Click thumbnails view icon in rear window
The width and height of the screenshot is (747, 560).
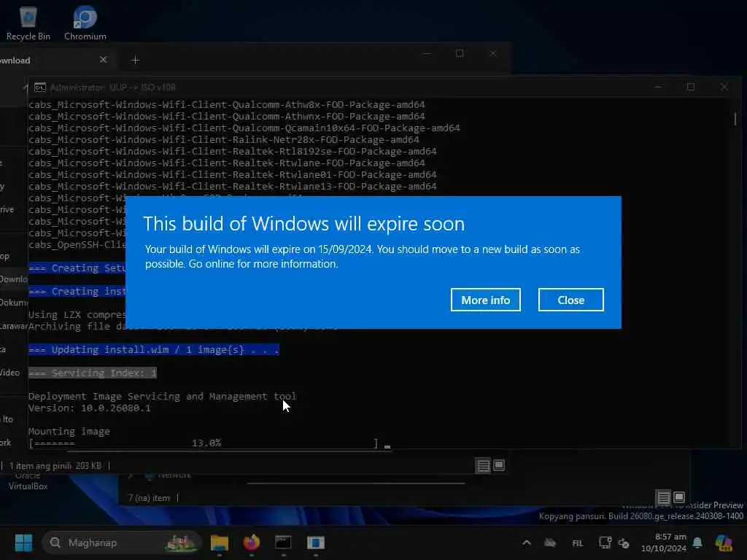pyautogui.click(x=679, y=497)
